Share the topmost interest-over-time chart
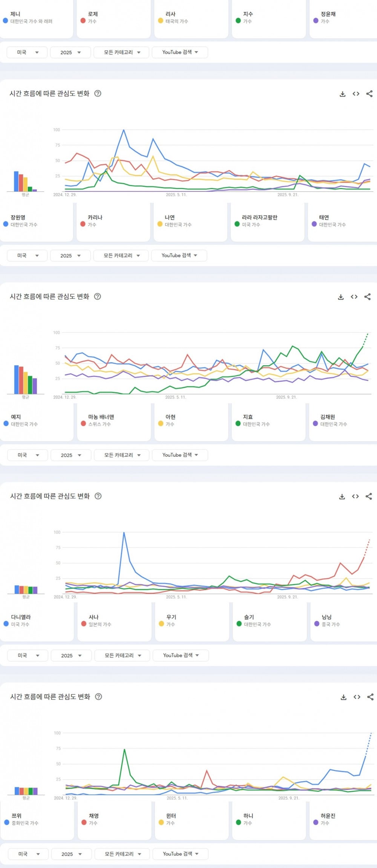The height and width of the screenshot is (868, 377). click(x=369, y=94)
